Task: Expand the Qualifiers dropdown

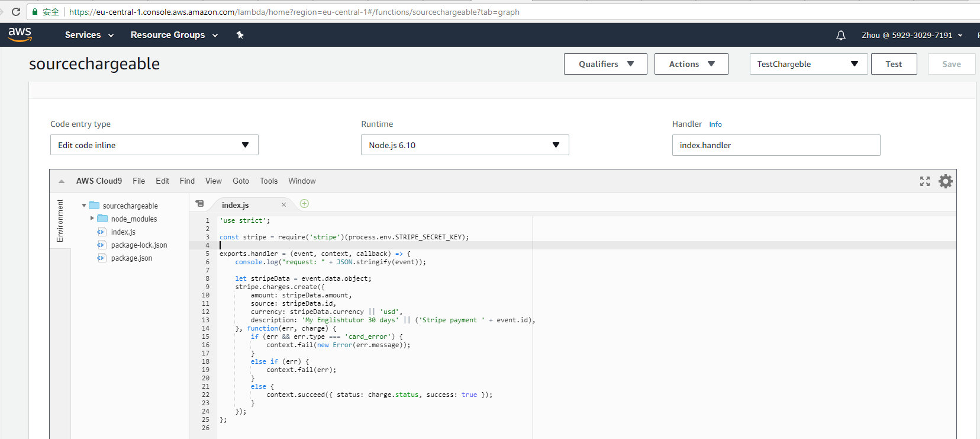Action: [605, 64]
